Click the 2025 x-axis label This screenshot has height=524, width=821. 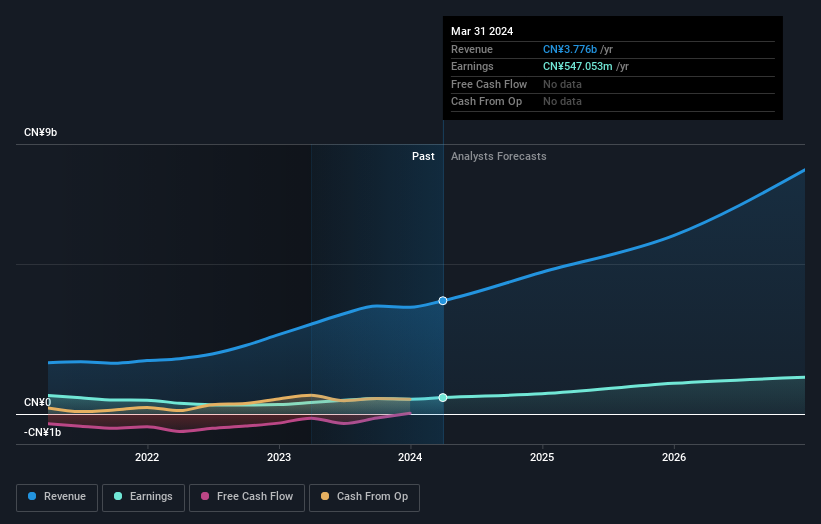542,457
